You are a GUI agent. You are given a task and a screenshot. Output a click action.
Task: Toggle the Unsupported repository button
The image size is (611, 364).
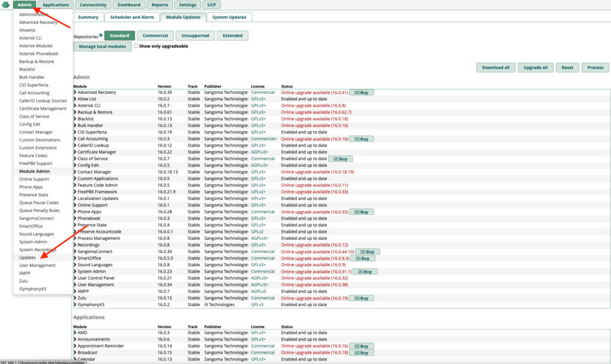click(195, 36)
